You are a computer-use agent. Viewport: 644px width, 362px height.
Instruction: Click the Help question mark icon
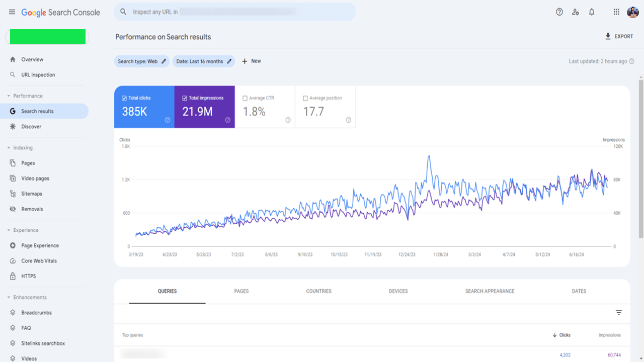click(x=559, y=12)
